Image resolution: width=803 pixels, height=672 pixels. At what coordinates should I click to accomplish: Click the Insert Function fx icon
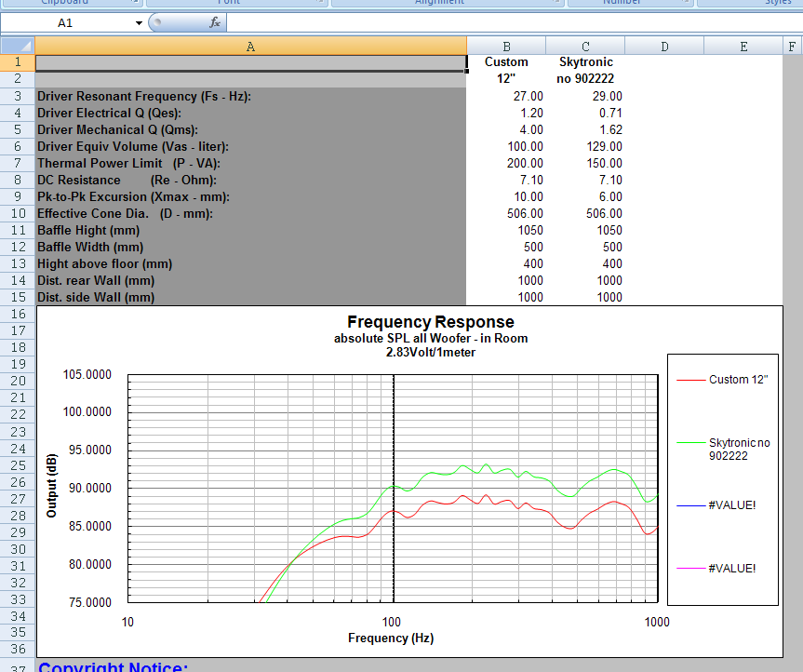(x=215, y=22)
